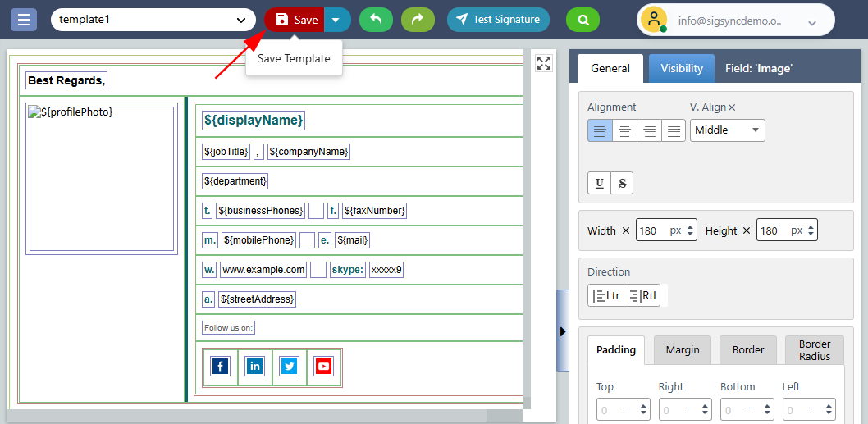Switch to the Visibility tab
868x424 pixels.
682,69
